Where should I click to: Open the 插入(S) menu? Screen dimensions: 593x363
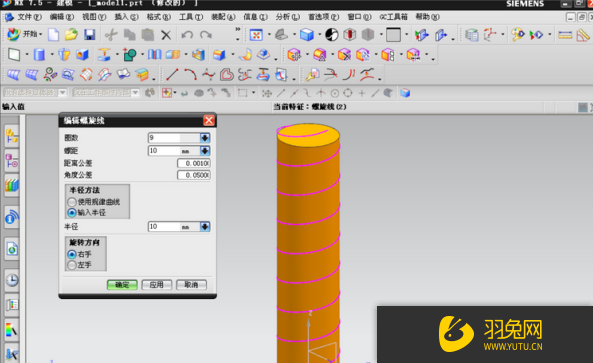126,17
